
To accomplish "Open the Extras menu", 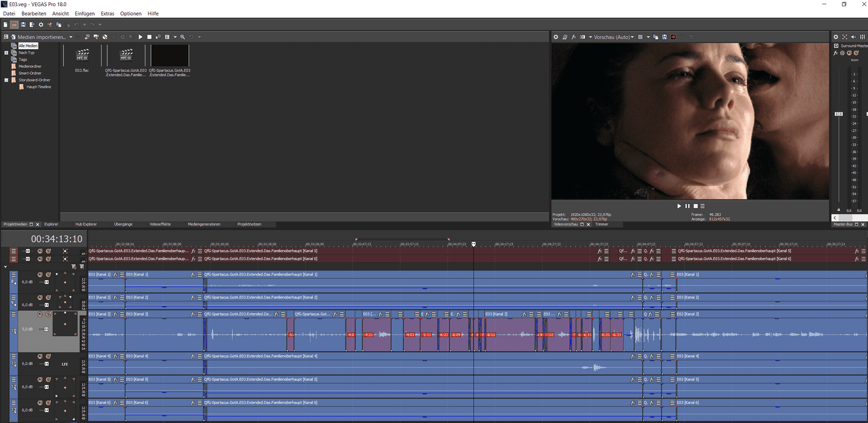I will pos(107,14).
